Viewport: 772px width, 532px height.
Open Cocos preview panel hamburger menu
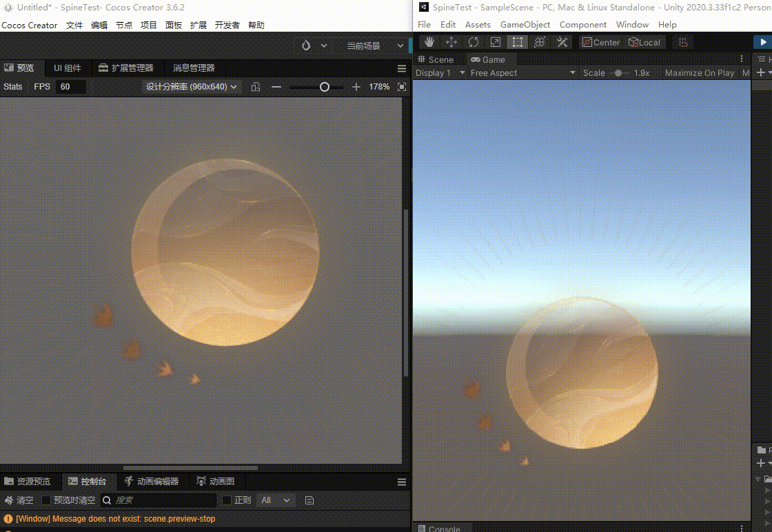pyautogui.click(x=402, y=68)
